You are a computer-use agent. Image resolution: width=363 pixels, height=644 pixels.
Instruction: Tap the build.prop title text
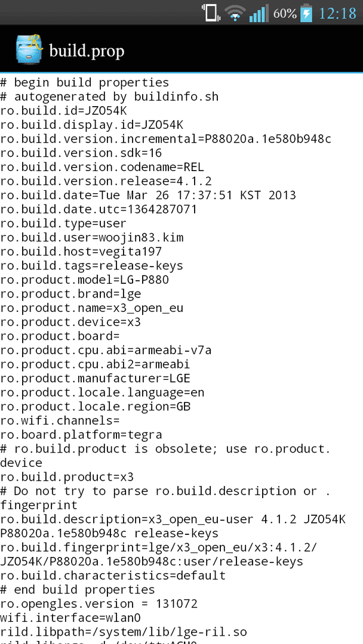pos(87,51)
